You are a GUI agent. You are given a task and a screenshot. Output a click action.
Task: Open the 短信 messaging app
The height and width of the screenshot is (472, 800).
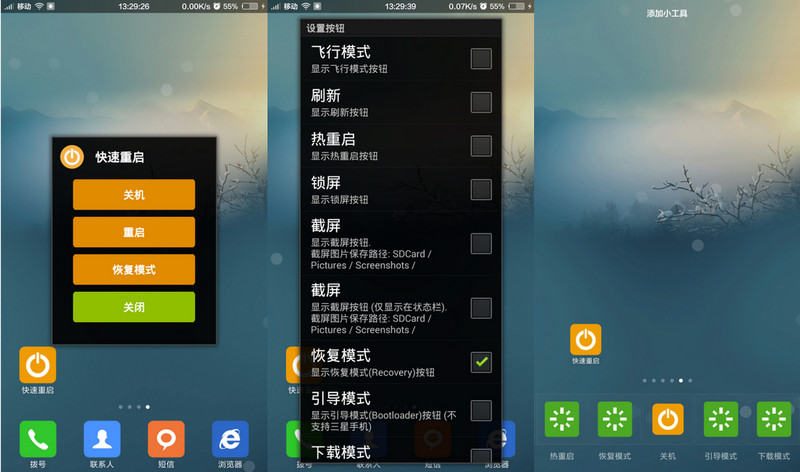166,439
